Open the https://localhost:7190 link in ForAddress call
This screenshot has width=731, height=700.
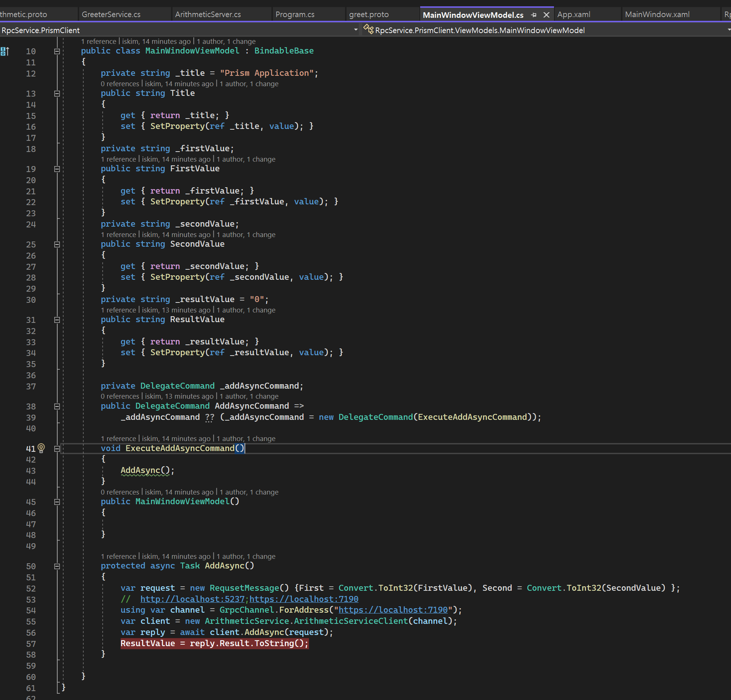pyautogui.click(x=393, y=610)
